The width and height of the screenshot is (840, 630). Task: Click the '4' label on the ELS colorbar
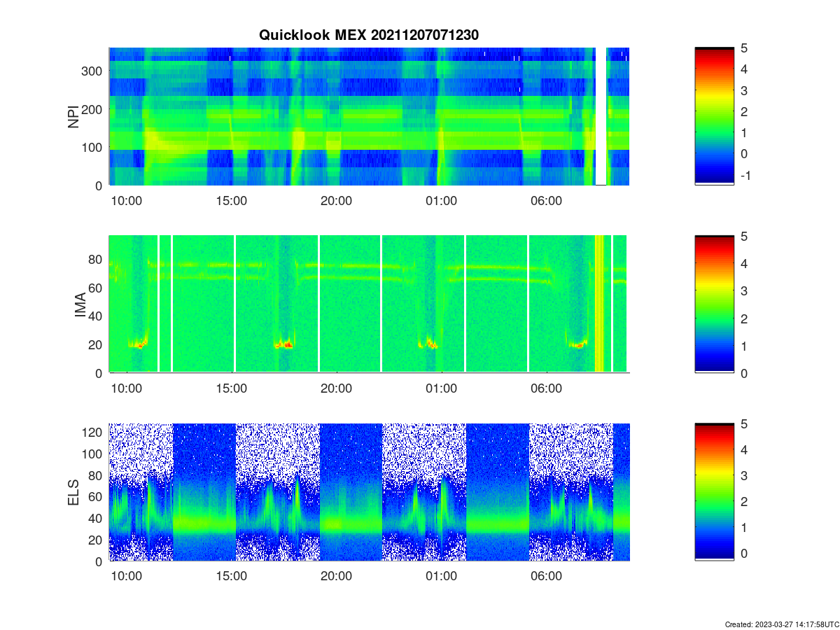pyautogui.click(x=745, y=449)
